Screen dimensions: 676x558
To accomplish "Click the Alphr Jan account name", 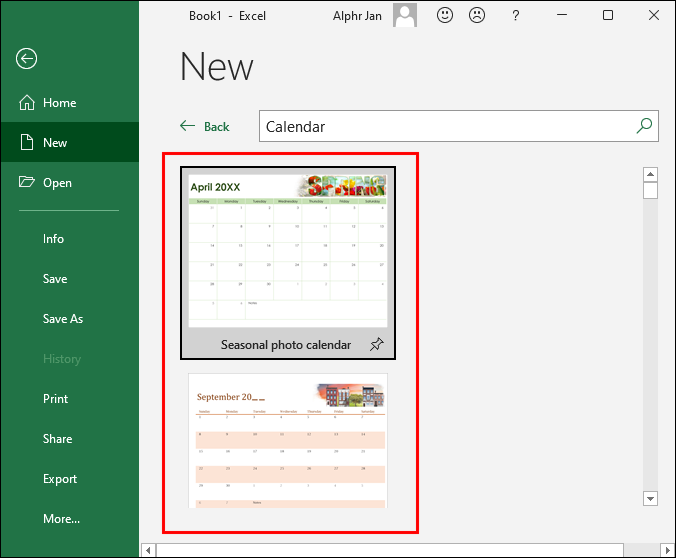I will click(357, 16).
